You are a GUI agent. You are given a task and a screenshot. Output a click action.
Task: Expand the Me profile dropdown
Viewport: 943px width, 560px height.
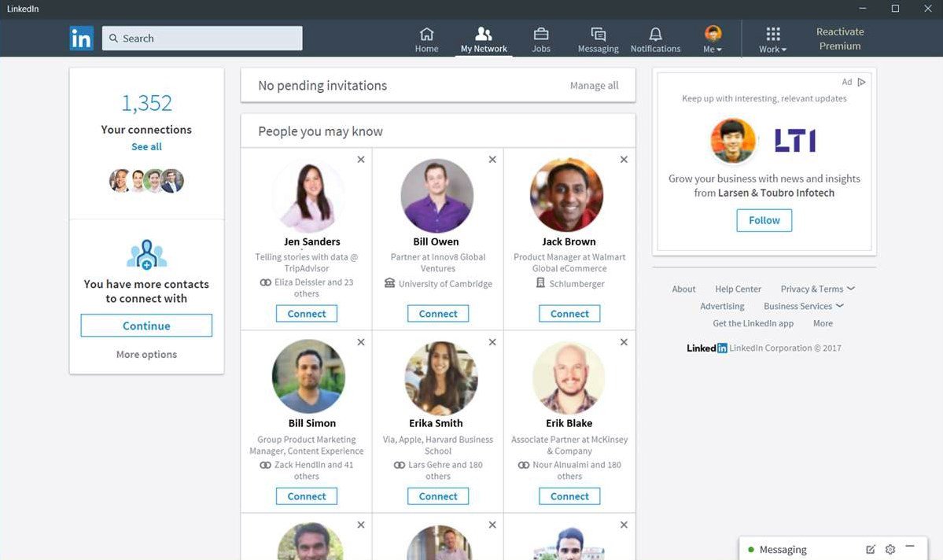click(x=713, y=39)
